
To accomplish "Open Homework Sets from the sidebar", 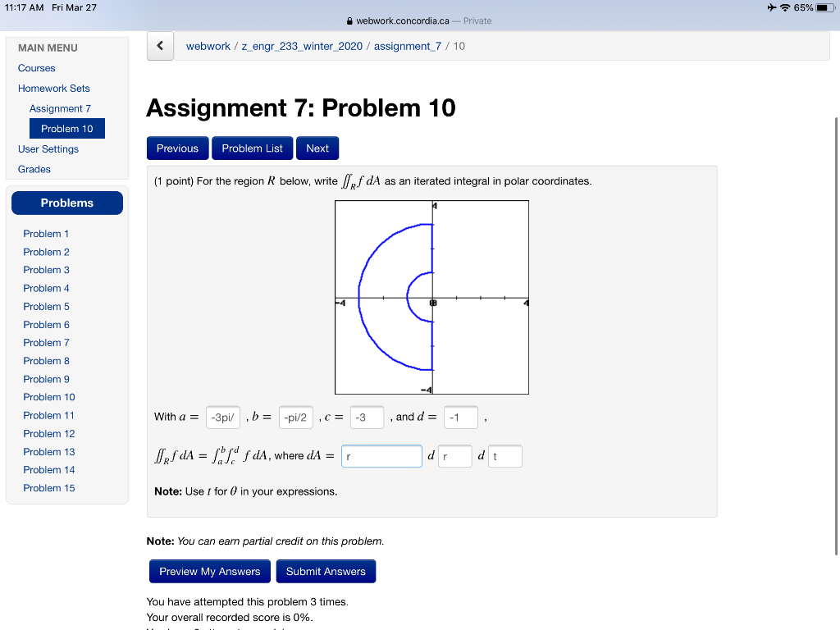I will pyautogui.click(x=54, y=88).
